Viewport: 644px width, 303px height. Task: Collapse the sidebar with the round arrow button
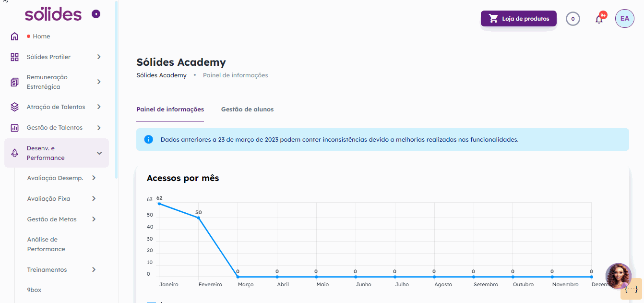[x=96, y=14]
